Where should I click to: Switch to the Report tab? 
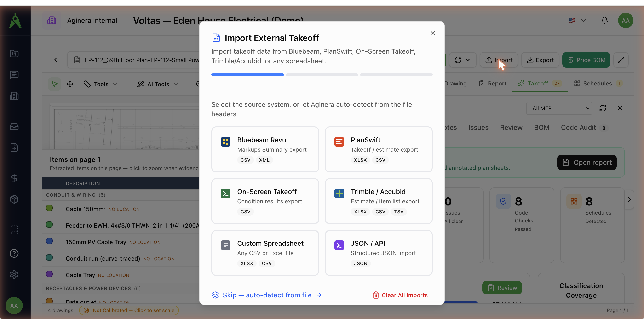493,83
